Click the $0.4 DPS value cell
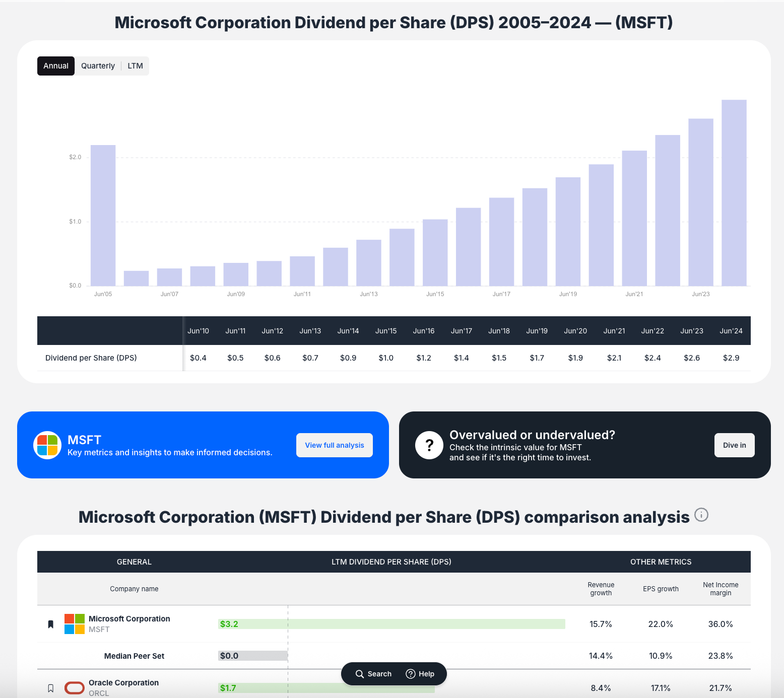Viewport: 784px width, 698px height. pyautogui.click(x=198, y=358)
